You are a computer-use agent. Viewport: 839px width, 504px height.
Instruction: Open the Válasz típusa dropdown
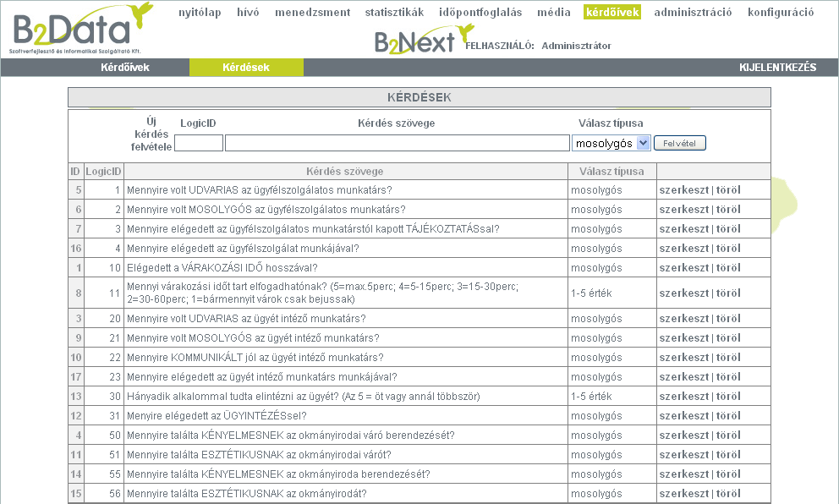(611, 144)
